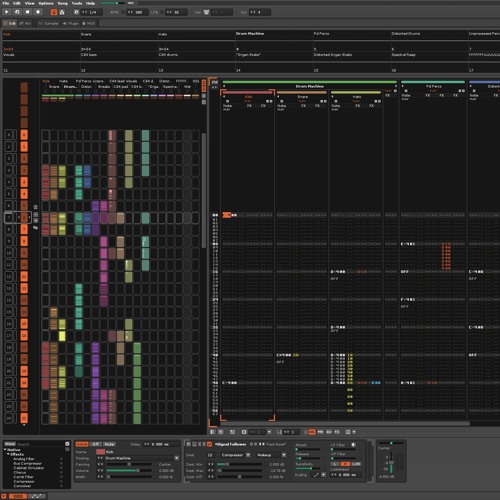Toggle the Kick track mute dot
Viewport: 500px width, 500px height.
click(x=228, y=101)
